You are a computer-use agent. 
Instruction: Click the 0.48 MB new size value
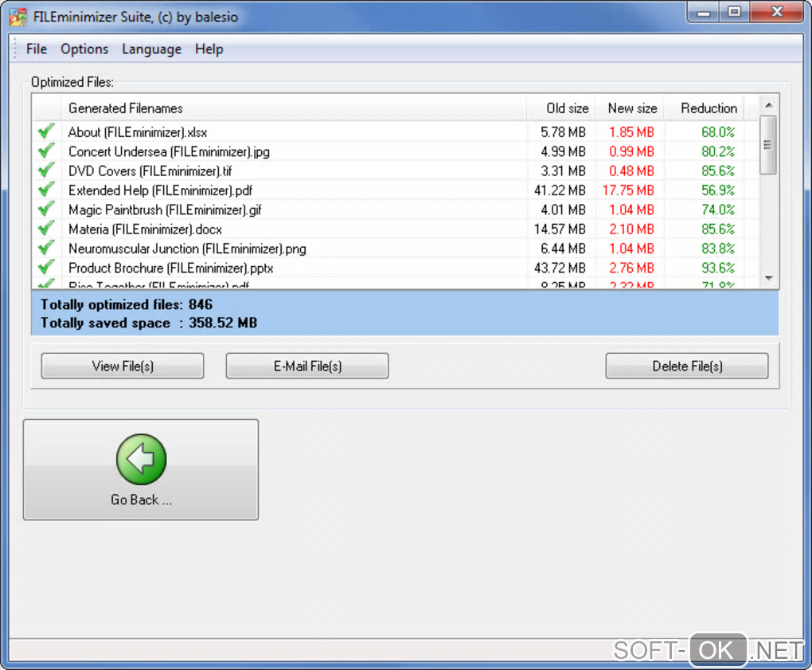tap(631, 171)
